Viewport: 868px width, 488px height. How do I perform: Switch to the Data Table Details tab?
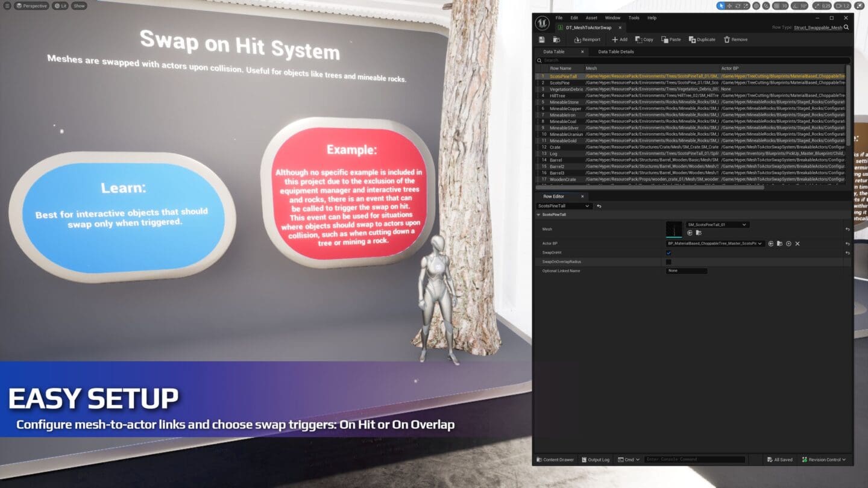click(616, 52)
